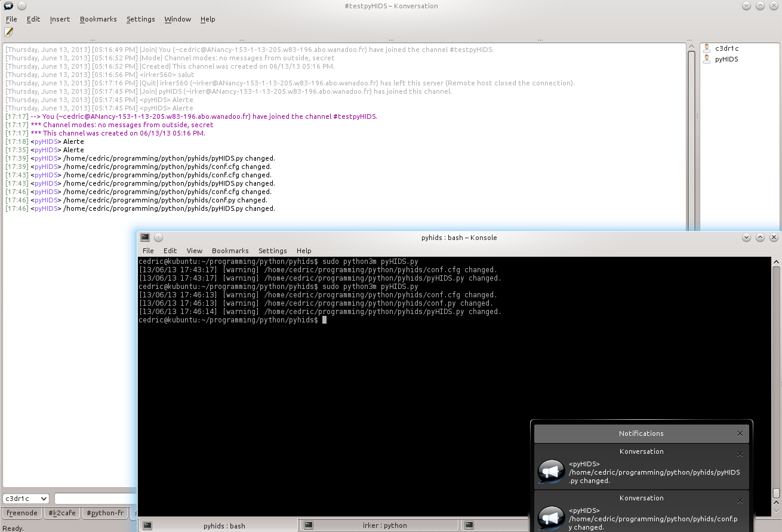Open the Konsole Help menu
The height and width of the screenshot is (532, 782).
304,251
